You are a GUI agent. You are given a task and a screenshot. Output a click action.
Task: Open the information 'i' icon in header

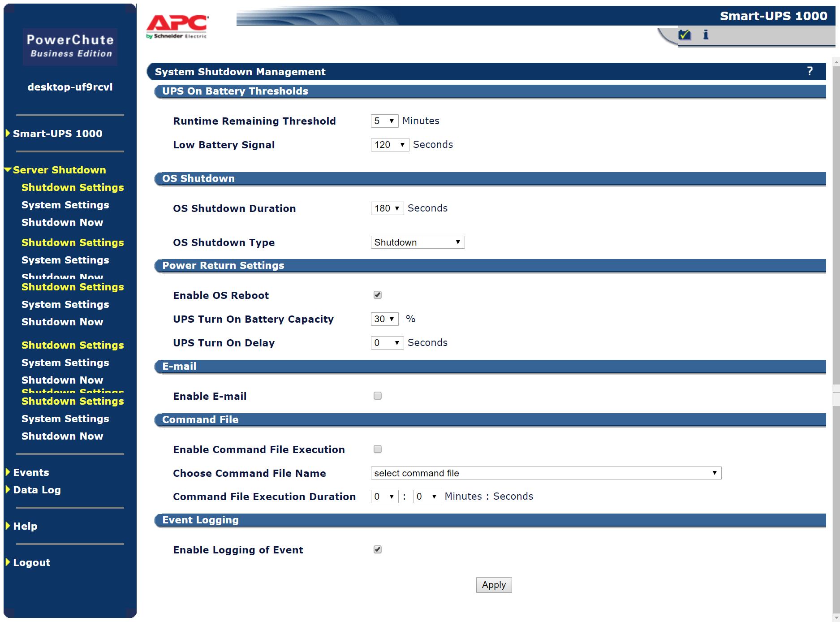click(706, 35)
